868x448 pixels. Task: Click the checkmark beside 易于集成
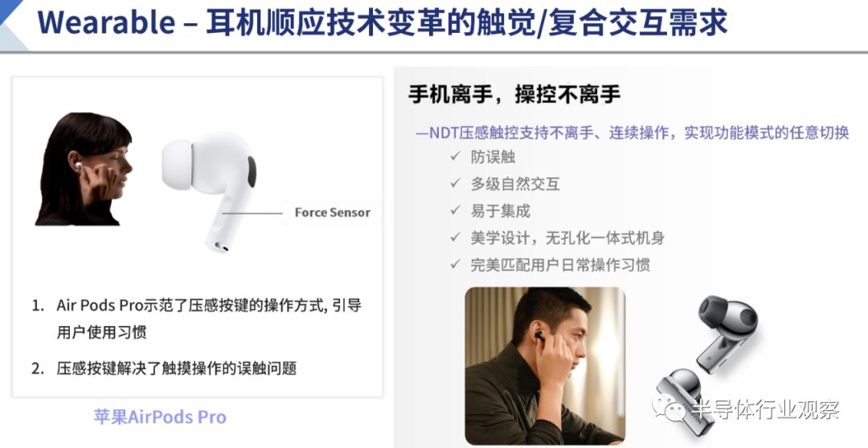[456, 210]
